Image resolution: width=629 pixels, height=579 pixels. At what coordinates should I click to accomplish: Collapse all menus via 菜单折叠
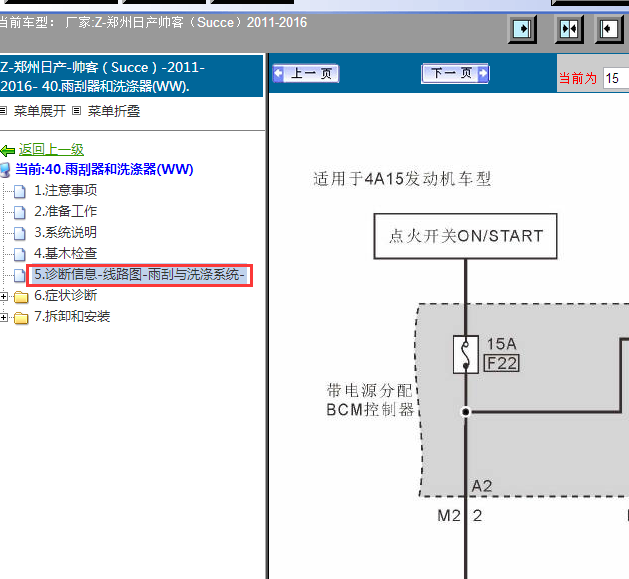[114, 111]
